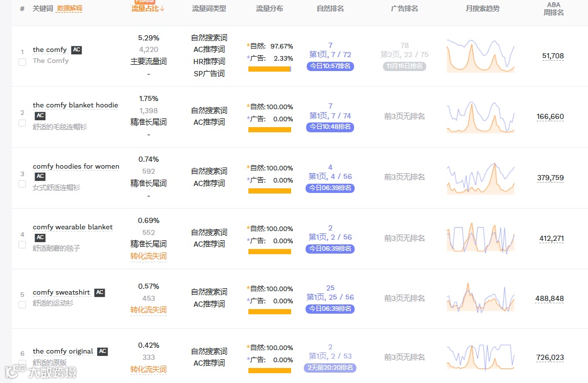Click 转化流失词 tag in comfy sweatshirt row

(148, 310)
